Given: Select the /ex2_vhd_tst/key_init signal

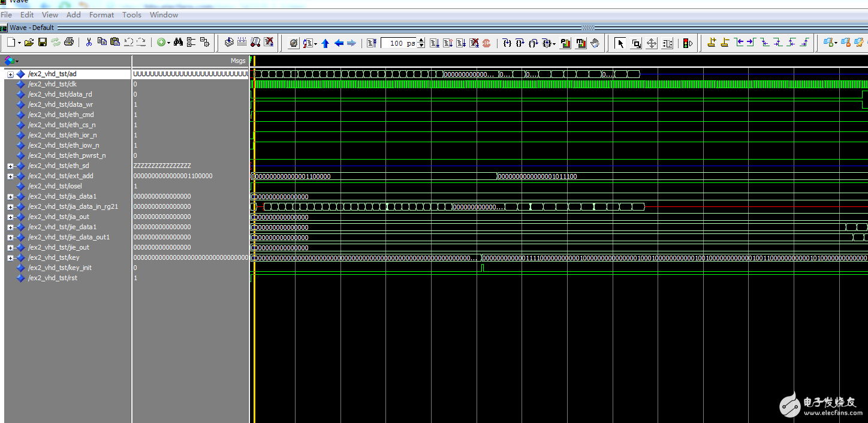Looking at the screenshot, I should point(60,268).
